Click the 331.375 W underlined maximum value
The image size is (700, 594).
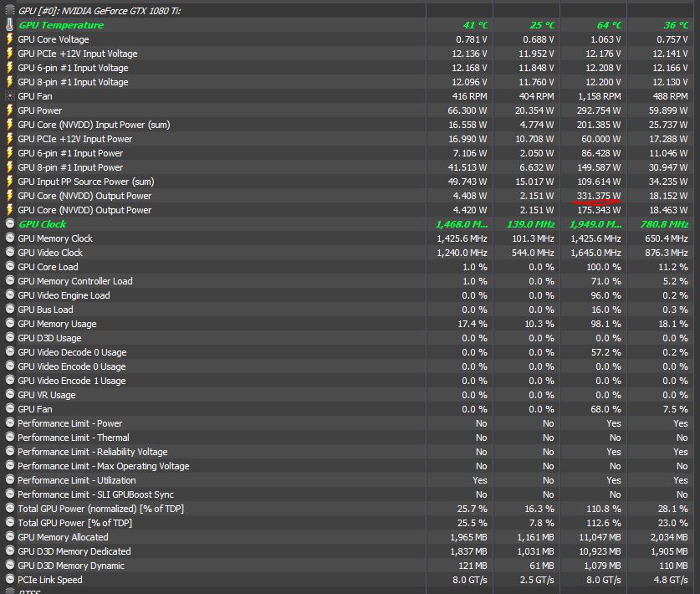point(598,196)
